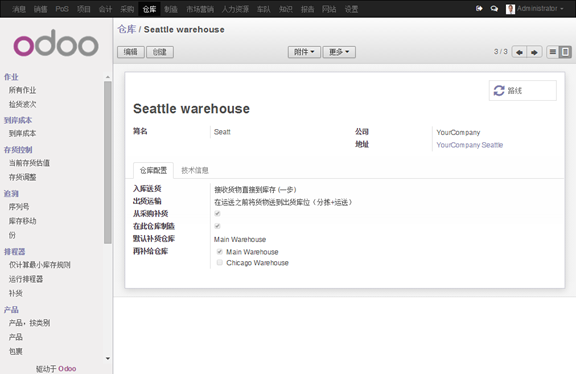Click the 作业 section header
The image size is (576, 374).
coord(11,77)
